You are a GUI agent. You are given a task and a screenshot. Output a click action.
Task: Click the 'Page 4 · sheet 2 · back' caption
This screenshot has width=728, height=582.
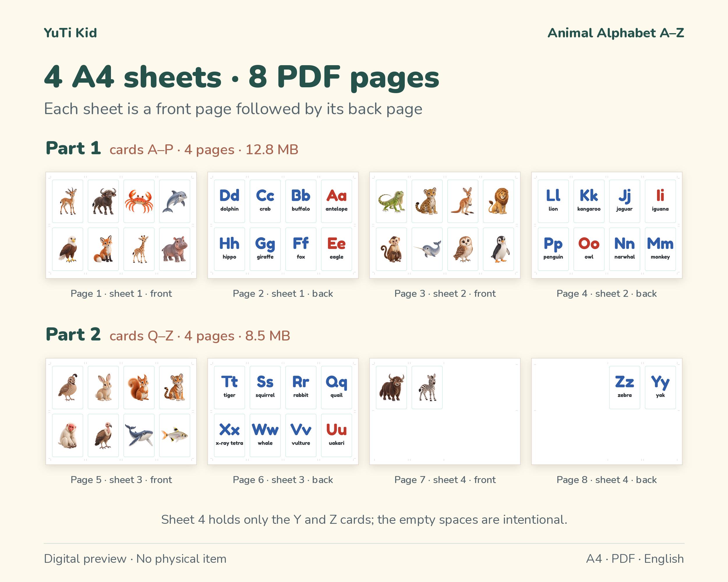(x=607, y=294)
